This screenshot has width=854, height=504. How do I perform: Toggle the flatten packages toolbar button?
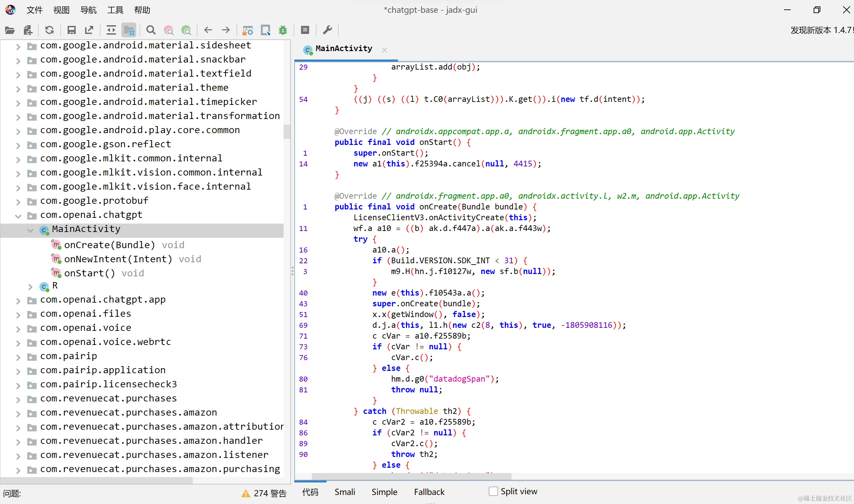[129, 30]
